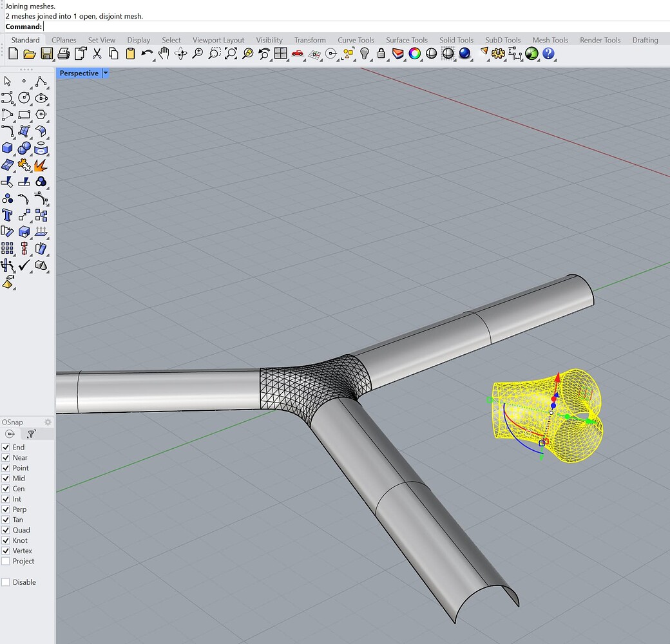
Task: Select the Sphere tool
Action: pyautogui.click(x=23, y=147)
